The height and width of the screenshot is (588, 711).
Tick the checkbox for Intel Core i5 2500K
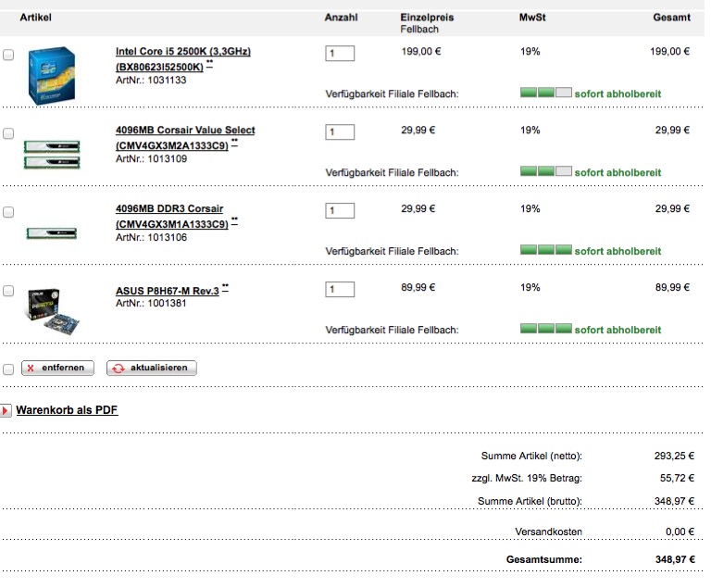coord(8,55)
